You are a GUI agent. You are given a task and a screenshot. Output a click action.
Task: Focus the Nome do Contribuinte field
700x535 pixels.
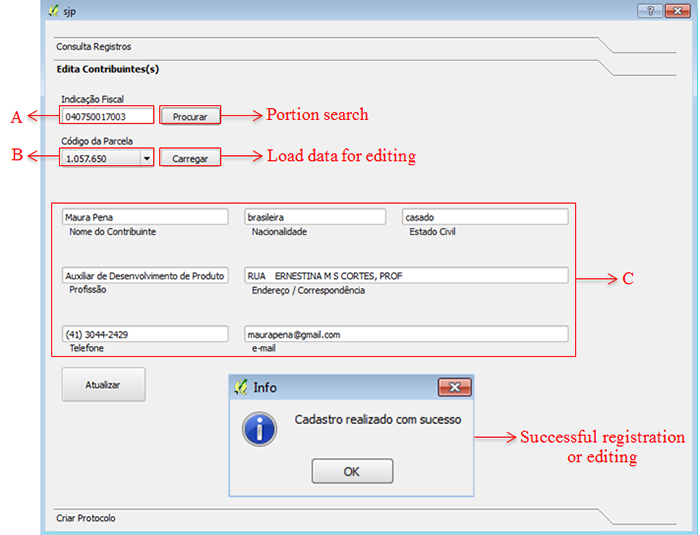pyautogui.click(x=145, y=217)
